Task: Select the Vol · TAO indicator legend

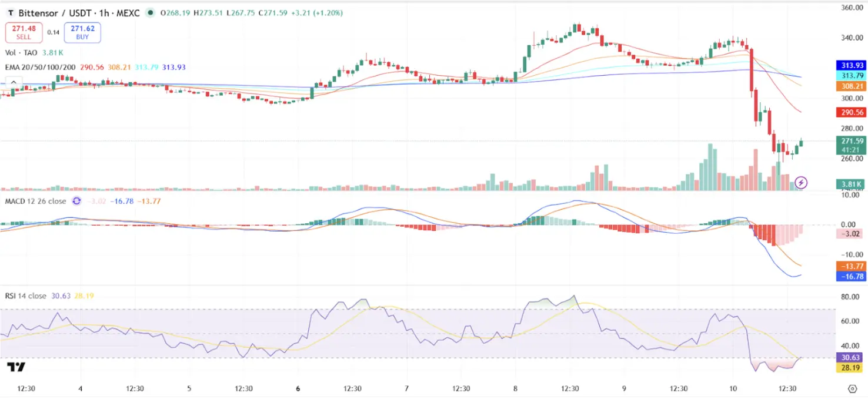Action: 21,53
